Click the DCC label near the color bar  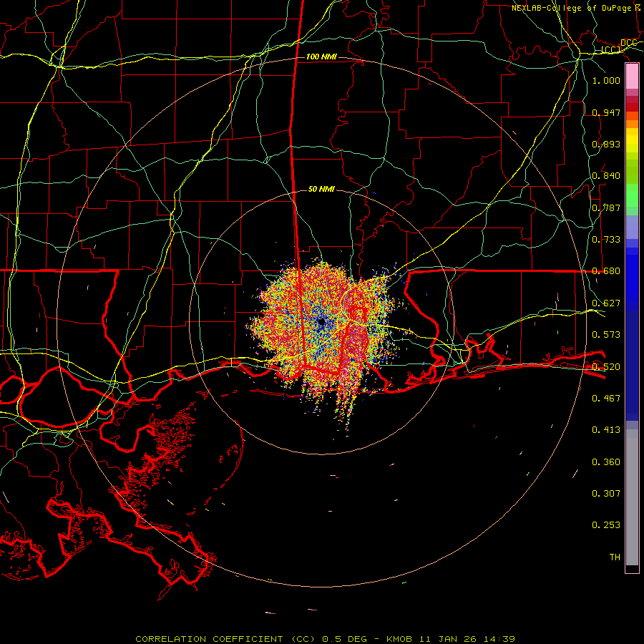click(628, 43)
